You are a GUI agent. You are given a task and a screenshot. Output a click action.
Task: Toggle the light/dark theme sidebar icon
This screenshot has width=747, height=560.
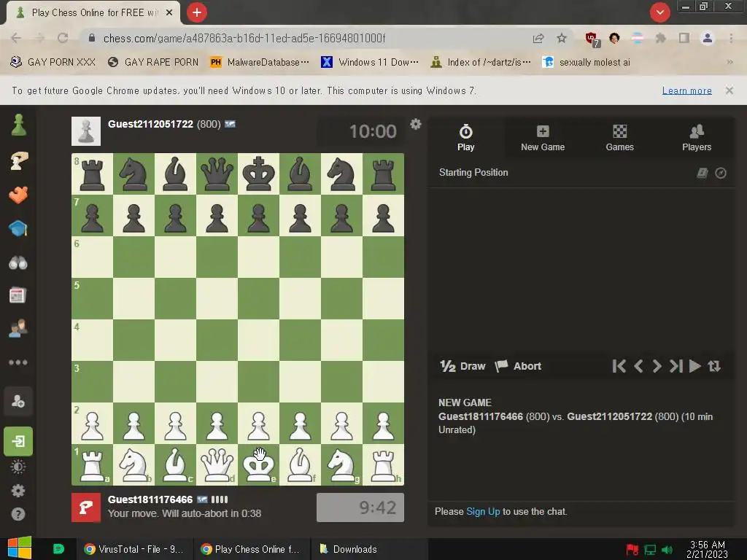click(18, 467)
